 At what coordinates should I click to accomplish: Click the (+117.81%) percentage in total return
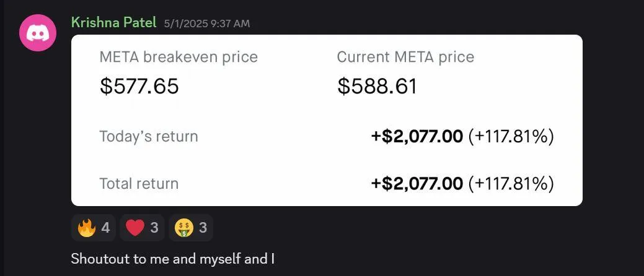[511, 184]
